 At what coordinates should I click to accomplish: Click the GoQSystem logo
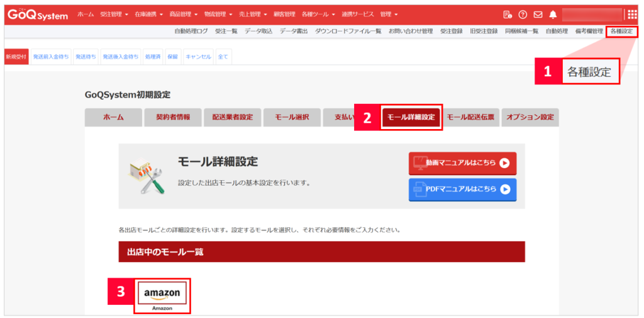pos(38,14)
